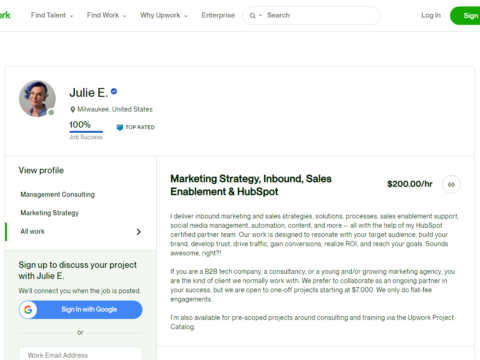Click the green Sign Up button

pos(465,16)
